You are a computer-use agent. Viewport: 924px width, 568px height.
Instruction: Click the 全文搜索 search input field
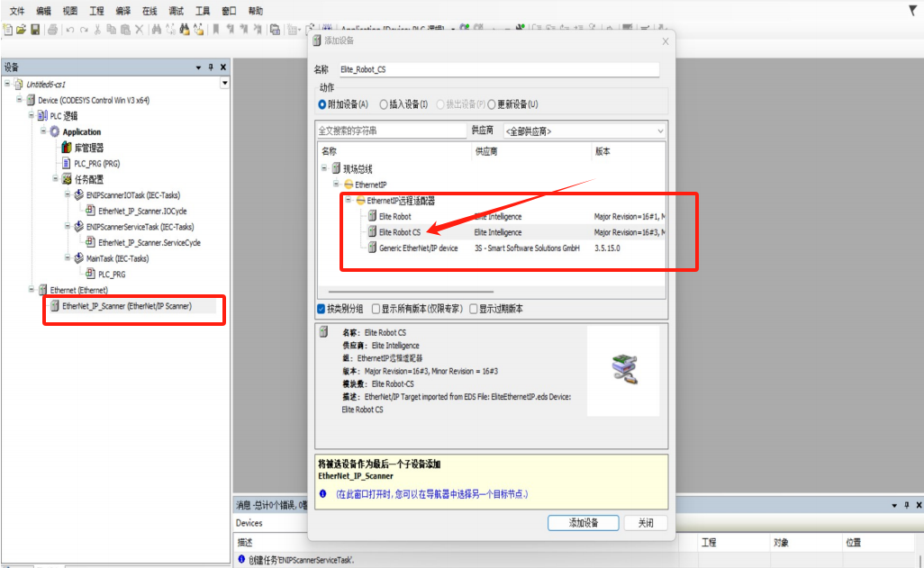(391, 131)
